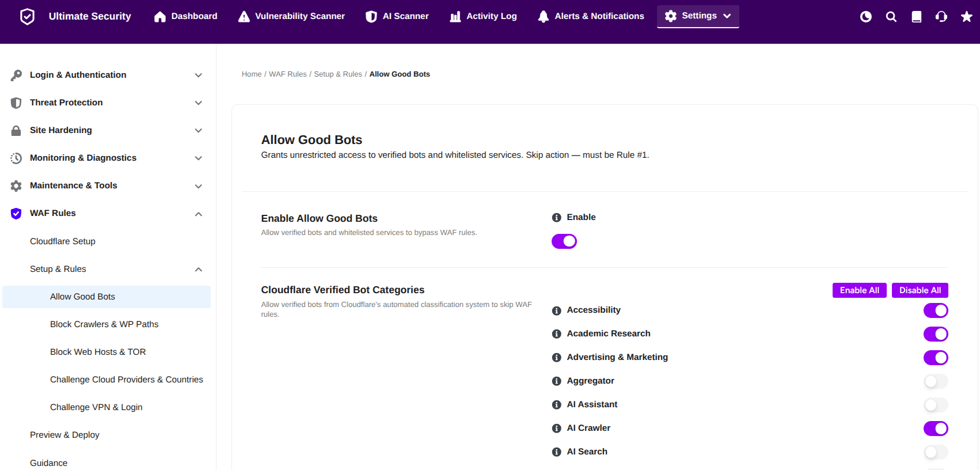Disable the Advertising & Marketing toggle

pyautogui.click(x=936, y=358)
